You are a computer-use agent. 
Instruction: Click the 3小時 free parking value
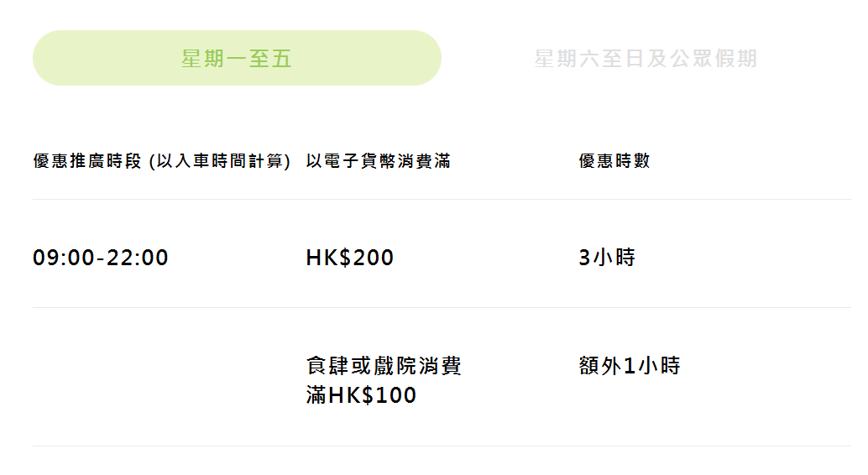(607, 258)
